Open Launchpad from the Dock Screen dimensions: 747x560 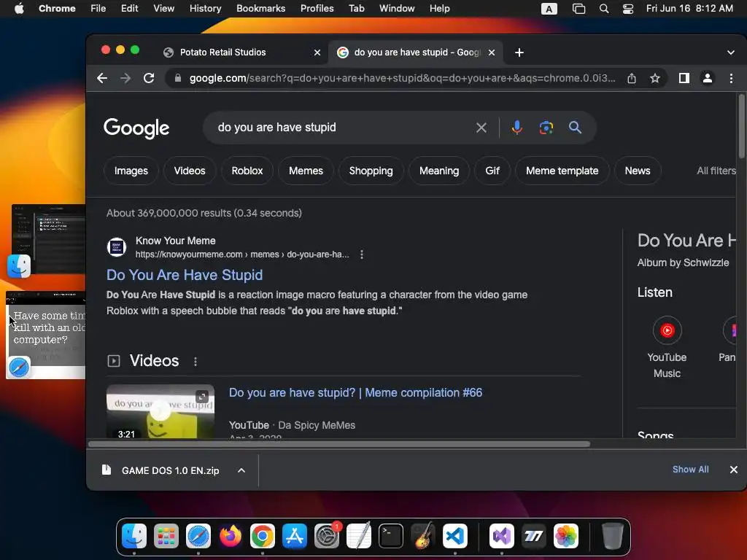[166, 536]
